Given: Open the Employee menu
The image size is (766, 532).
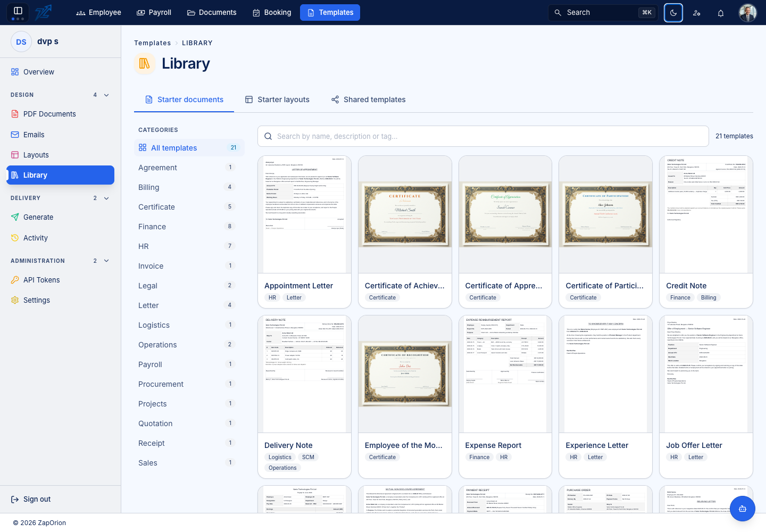Looking at the screenshot, I should [98, 12].
